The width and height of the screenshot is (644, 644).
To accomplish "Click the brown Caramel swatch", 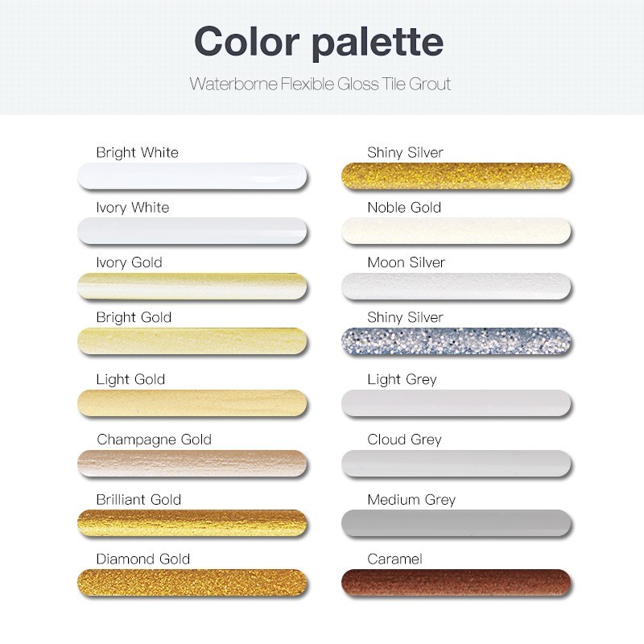I will click(456, 583).
